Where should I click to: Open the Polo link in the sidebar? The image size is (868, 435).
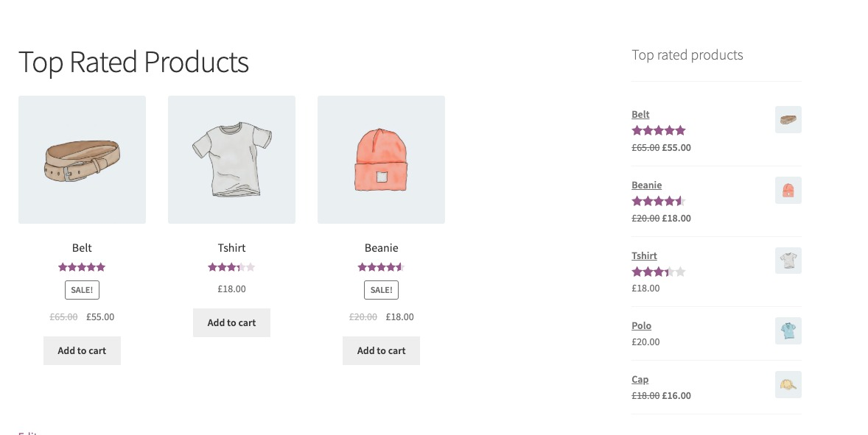coord(641,325)
